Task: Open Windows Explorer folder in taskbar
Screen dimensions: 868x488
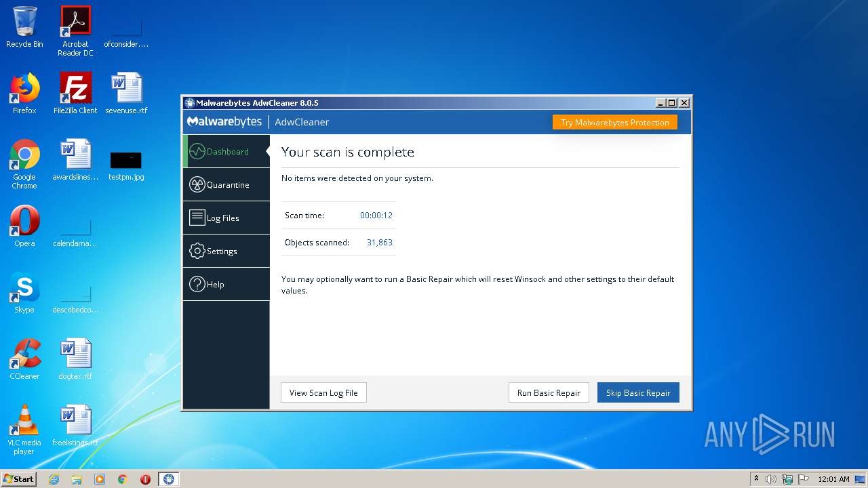Action: pos(77,479)
